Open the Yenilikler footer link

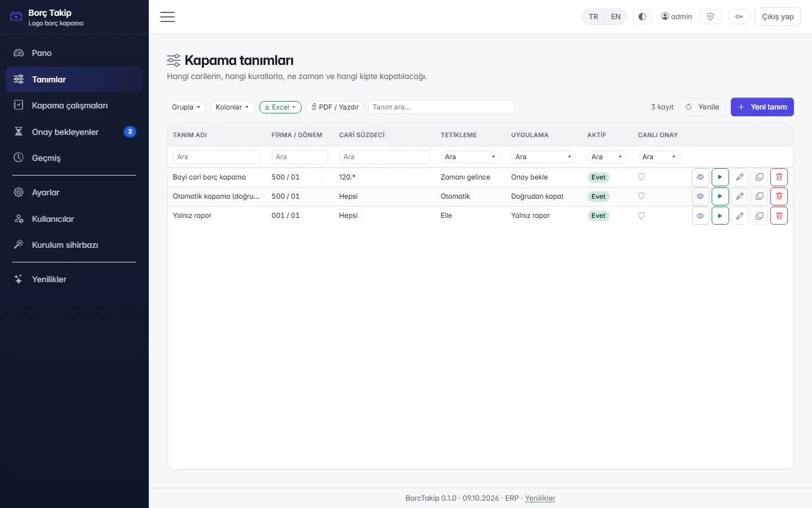[x=540, y=498]
